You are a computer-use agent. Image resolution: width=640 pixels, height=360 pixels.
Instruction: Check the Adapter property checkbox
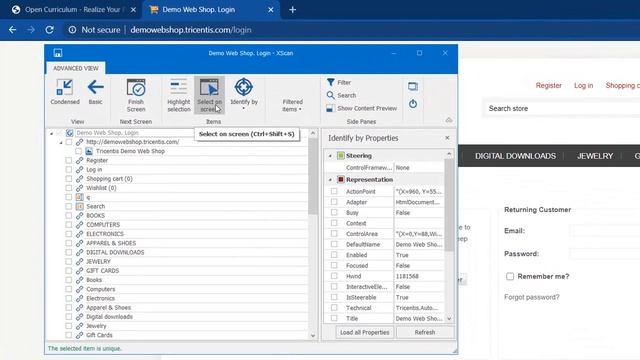[334, 202]
